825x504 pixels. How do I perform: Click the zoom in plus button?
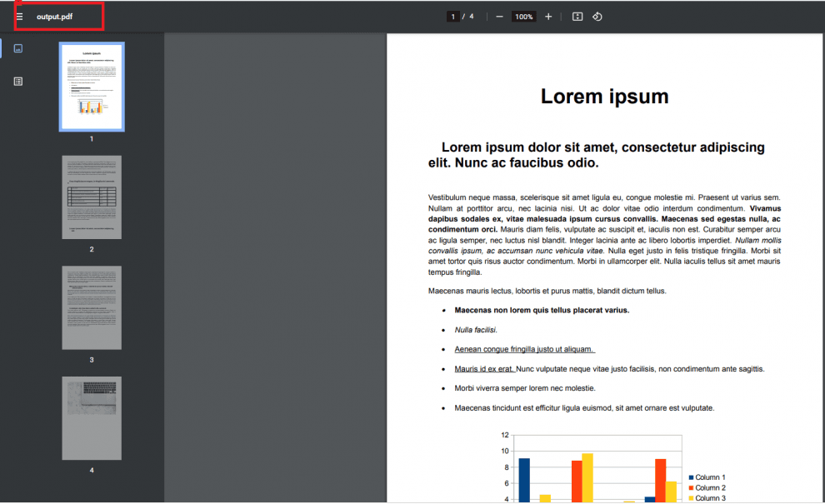coord(548,17)
